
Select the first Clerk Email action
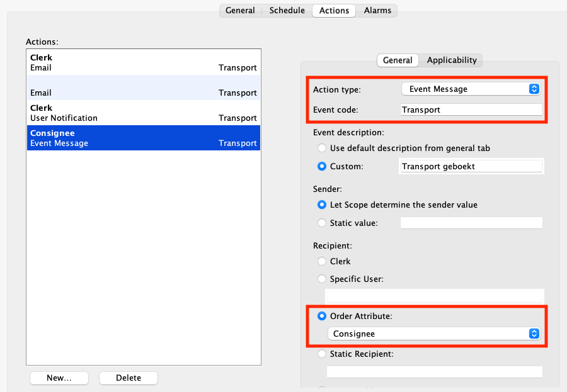143,63
